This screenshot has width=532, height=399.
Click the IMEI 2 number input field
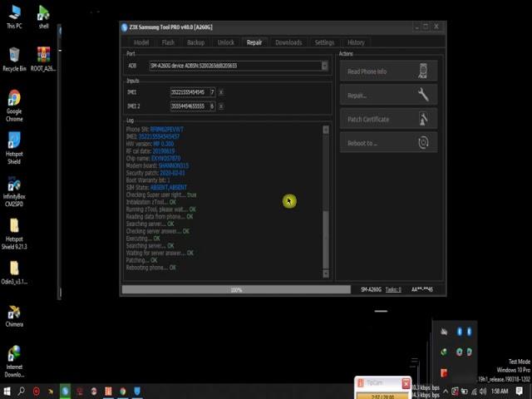[190, 106]
